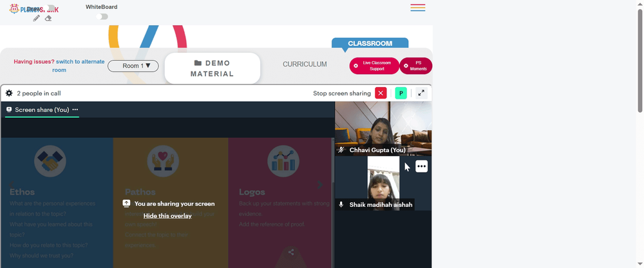Open Live Classroom Support
Viewport: 644px width, 268px height.
click(x=374, y=66)
